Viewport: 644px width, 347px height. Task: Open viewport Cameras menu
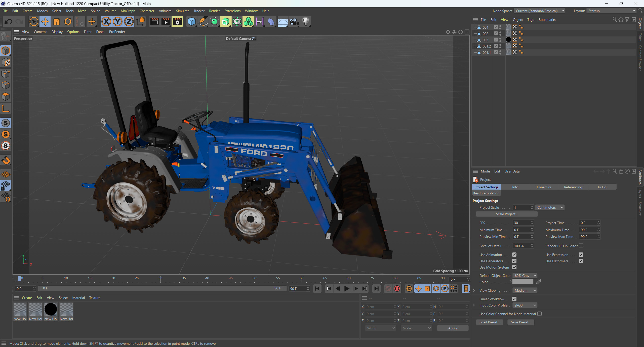click(x=40, y=32)
